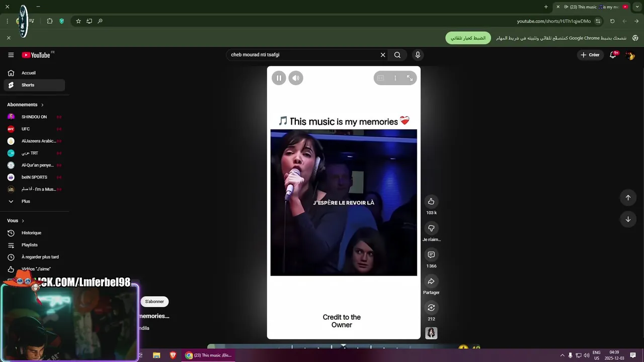The height and width of the screenshot is (362, 644).
Task: Like the Short with 103 k likes
Action: 431,202
